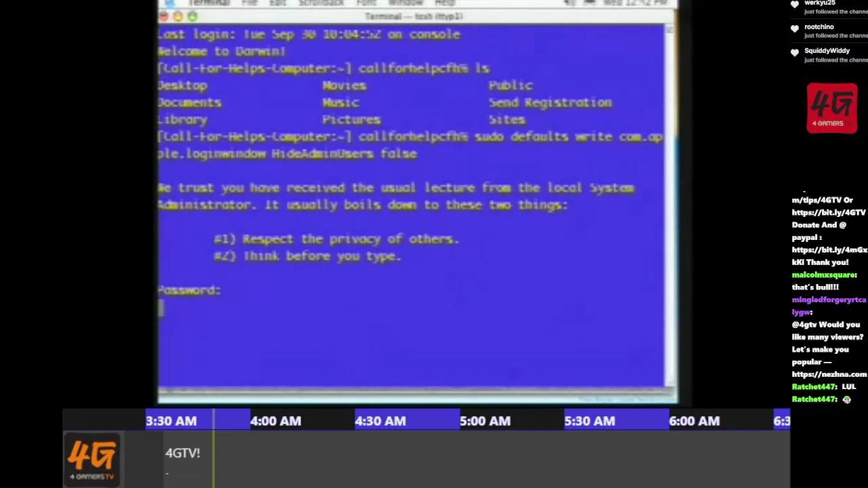Click the Terminal window title bar text
The image size is (868, 488).
coord(414,16)
